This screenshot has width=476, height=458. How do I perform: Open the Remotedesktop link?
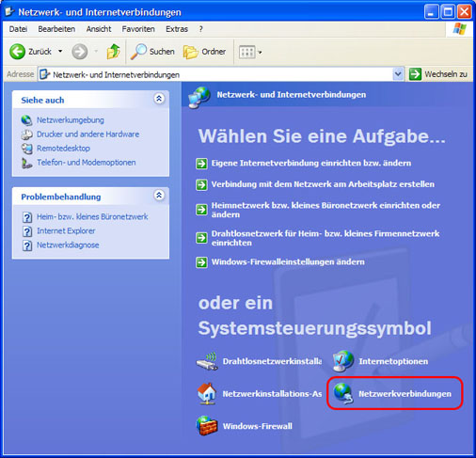(x=63, y=149)
